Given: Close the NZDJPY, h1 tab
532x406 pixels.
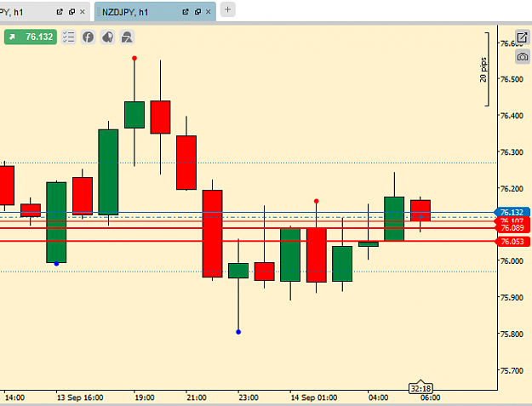Looking at the screenshot, I should pyautogui.click(x=209, y=12).
